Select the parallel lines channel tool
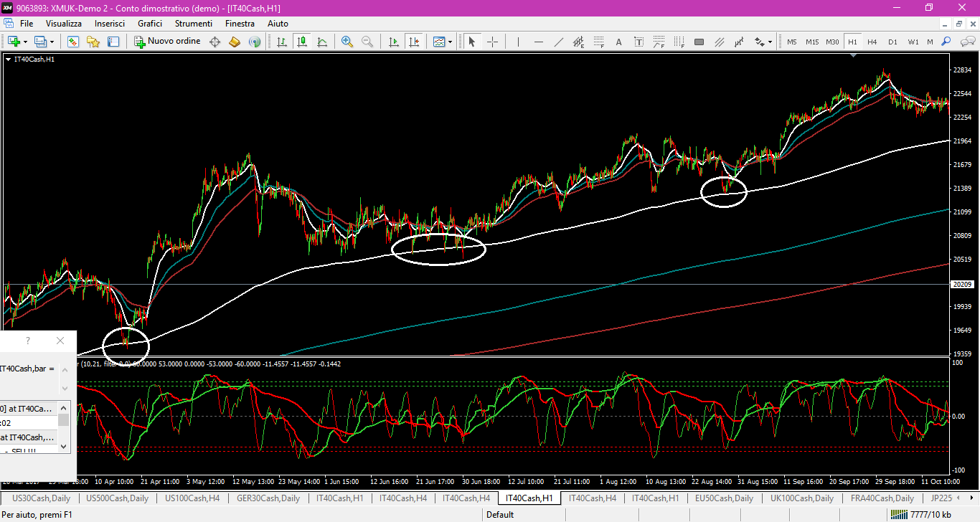 (720, 42)
